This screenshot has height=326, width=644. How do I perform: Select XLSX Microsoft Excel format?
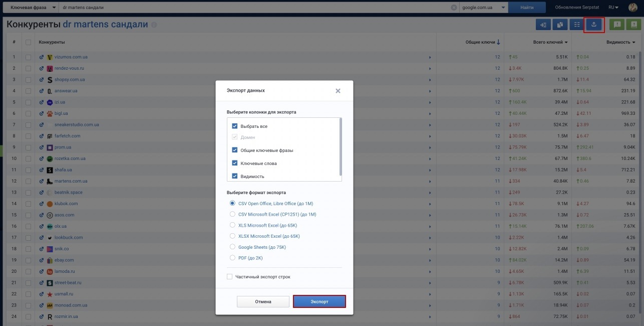pyautogui.click(x=232, y=236)
